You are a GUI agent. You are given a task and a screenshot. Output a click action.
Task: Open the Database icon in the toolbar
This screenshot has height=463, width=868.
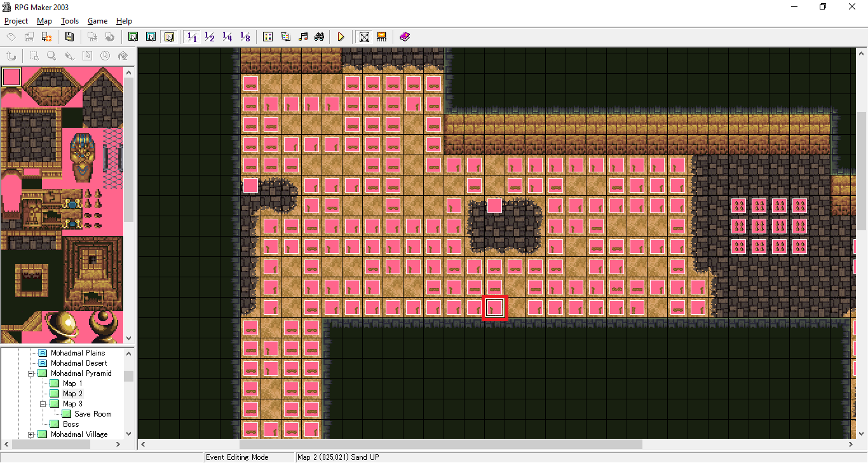(268, 37)
